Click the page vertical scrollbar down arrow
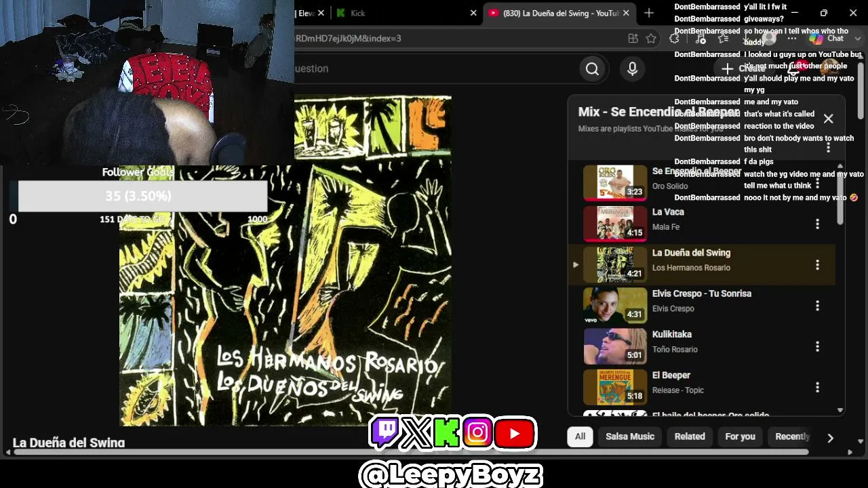 tap(861, 442)
